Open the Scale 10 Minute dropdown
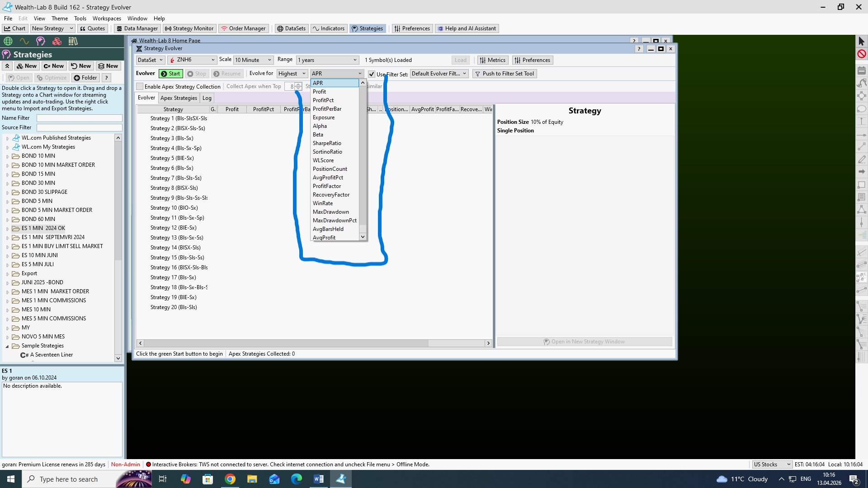868x488 pixels. point(253,60)
